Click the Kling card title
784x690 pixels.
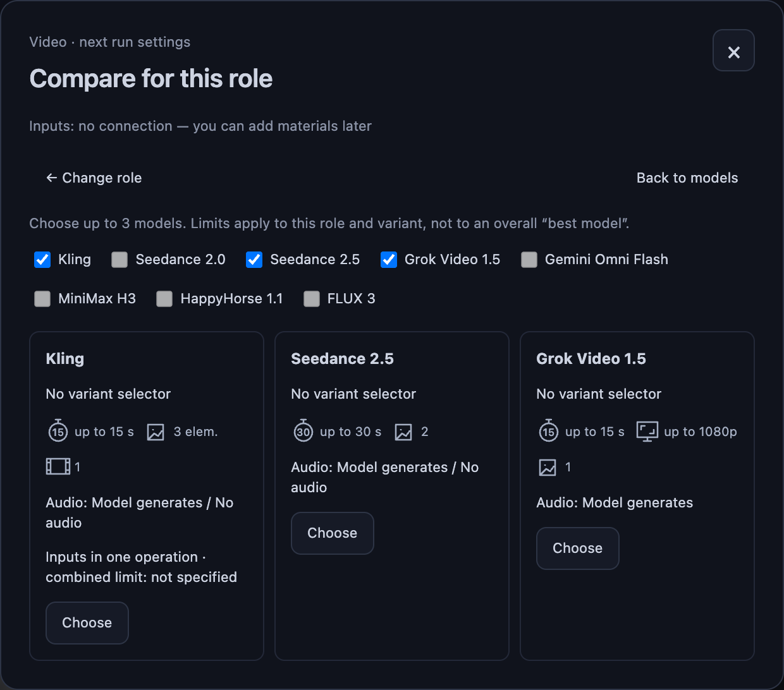65,359
